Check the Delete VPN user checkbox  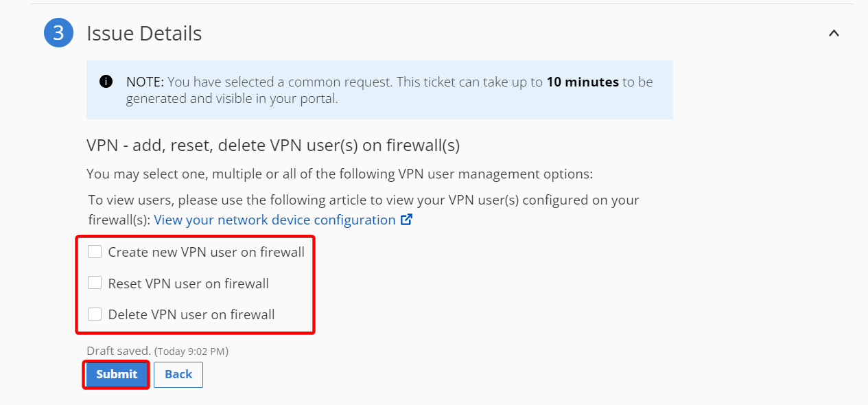tap(95, 314)
